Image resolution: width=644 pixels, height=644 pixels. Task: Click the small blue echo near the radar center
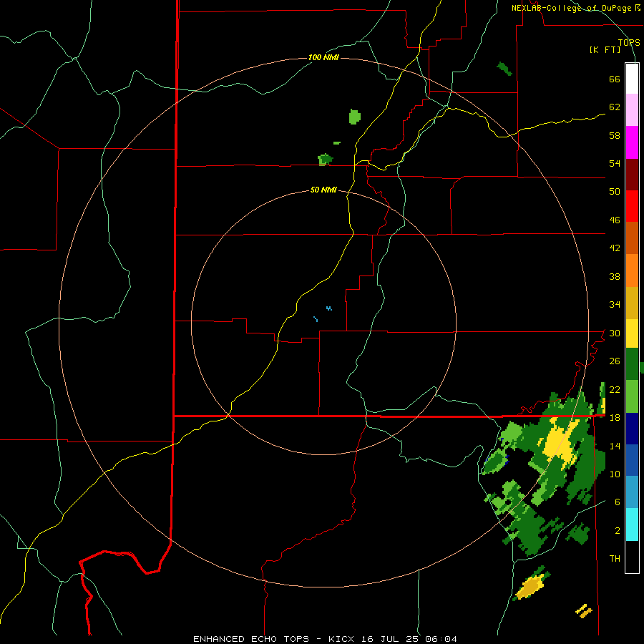pos(329,308)
